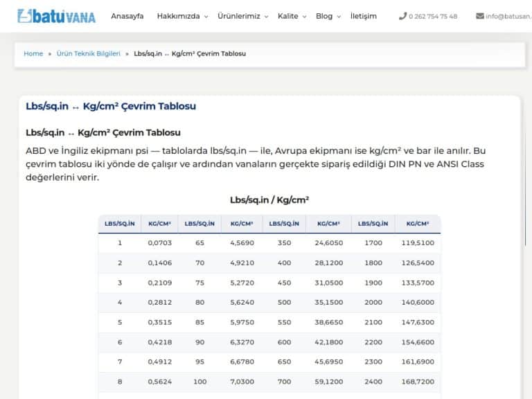Select the cell 24,6050

click(329, 243)
